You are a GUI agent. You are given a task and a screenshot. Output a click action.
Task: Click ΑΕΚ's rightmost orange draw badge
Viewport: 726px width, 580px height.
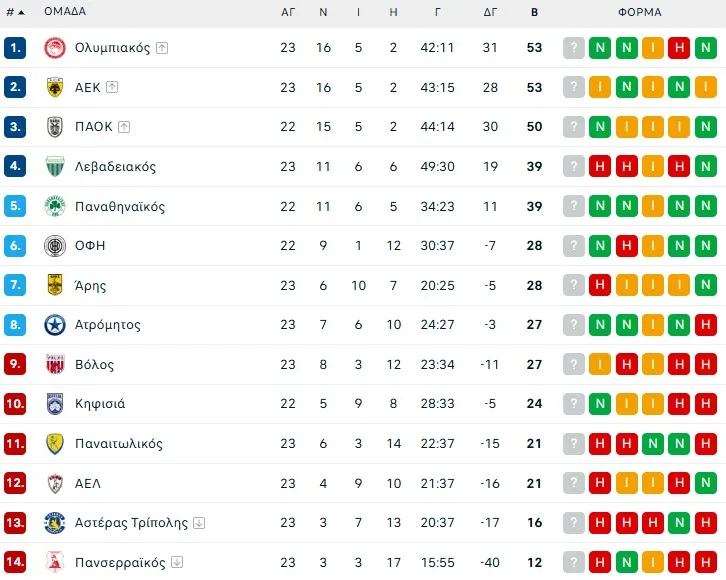706,87
